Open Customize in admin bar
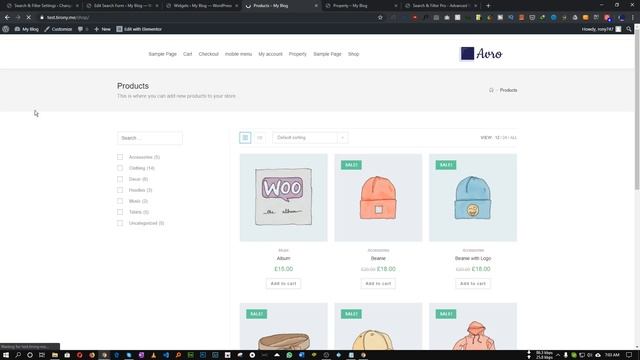640x360 pixels. coord(58,29)
